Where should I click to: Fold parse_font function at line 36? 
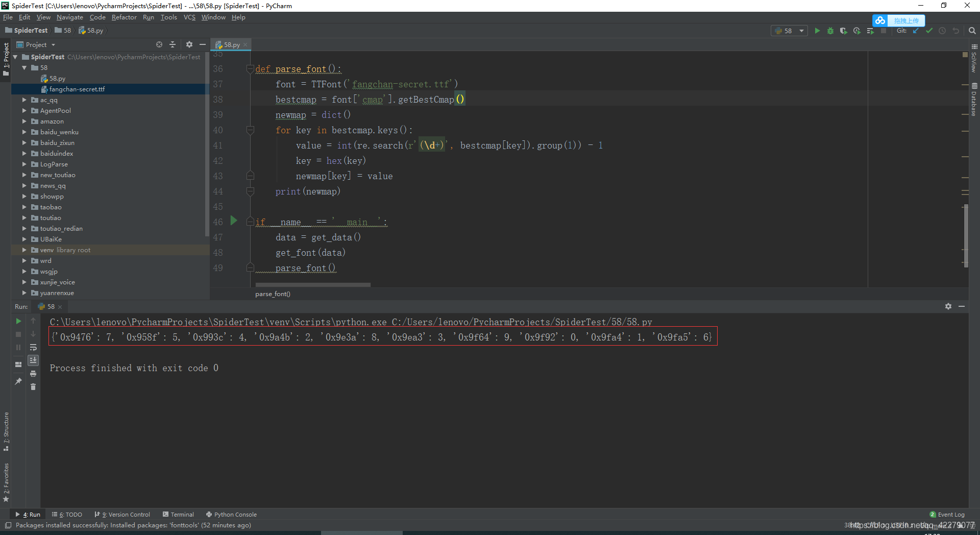(250, 68)
